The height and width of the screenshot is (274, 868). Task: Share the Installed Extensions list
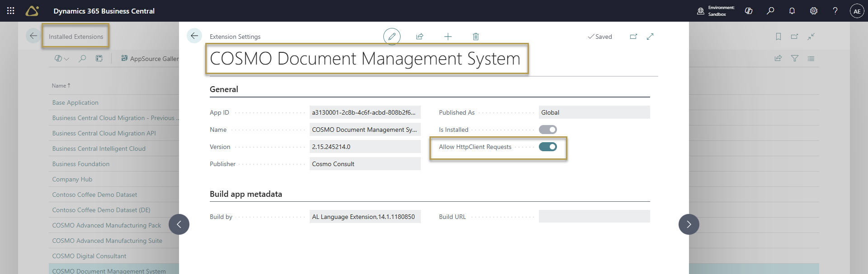pyautogui.click(x=778, y=58)
